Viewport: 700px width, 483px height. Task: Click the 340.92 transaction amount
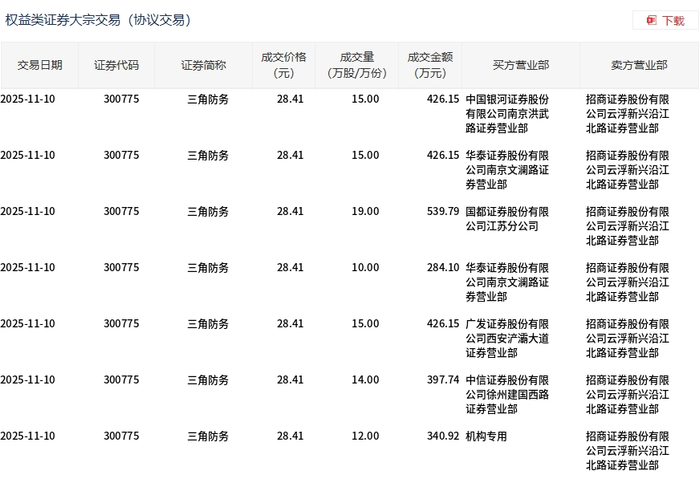[x=443, y=436]
